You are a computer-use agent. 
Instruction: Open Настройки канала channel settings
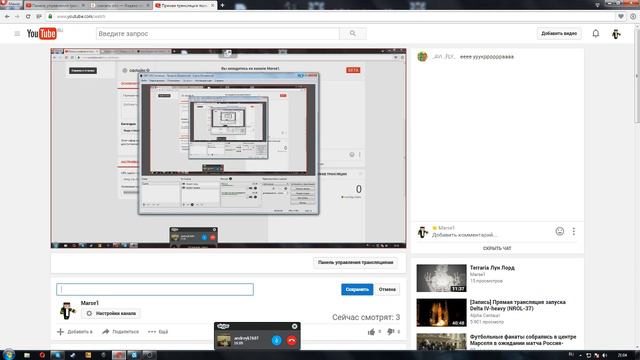tap(111, 313)
